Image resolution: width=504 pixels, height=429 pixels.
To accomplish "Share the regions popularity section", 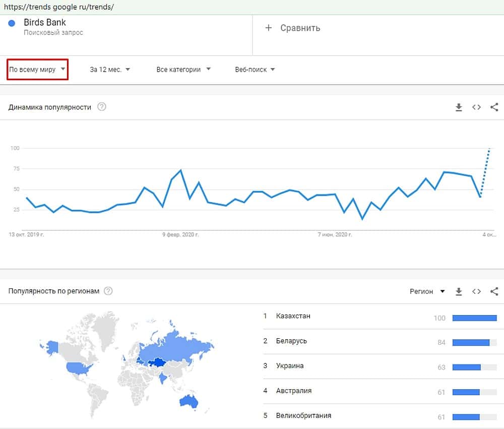I will coord(494,291).
